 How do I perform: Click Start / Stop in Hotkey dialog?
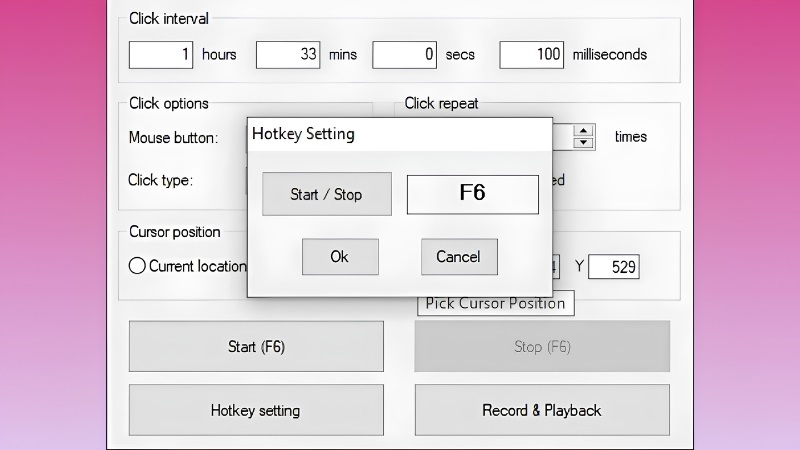click(327, 194)
